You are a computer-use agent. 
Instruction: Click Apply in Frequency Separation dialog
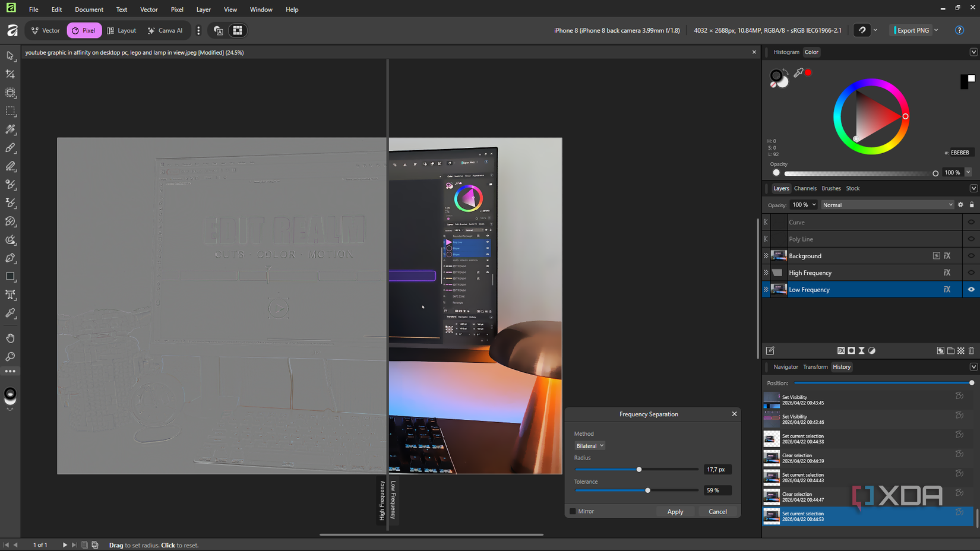(675, 512)
